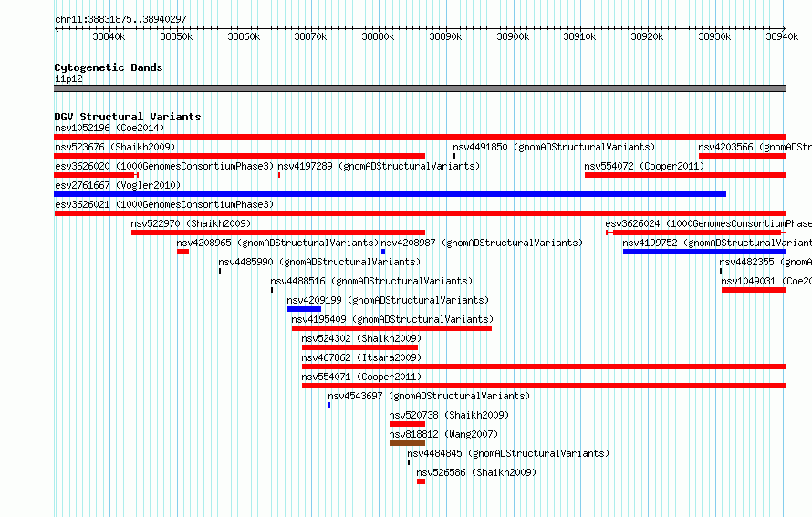Select the nsv4203566 variant label

(x=755, y=147)
